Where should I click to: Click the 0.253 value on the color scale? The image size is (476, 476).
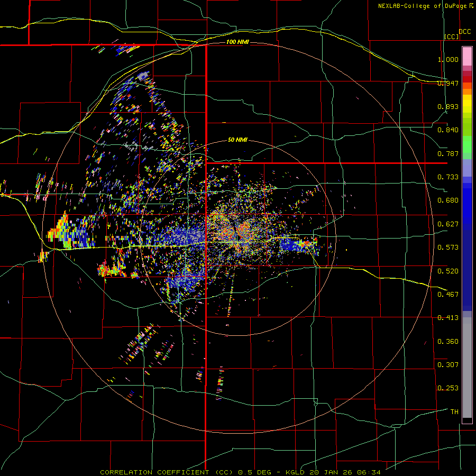click(x=448, y=388)
